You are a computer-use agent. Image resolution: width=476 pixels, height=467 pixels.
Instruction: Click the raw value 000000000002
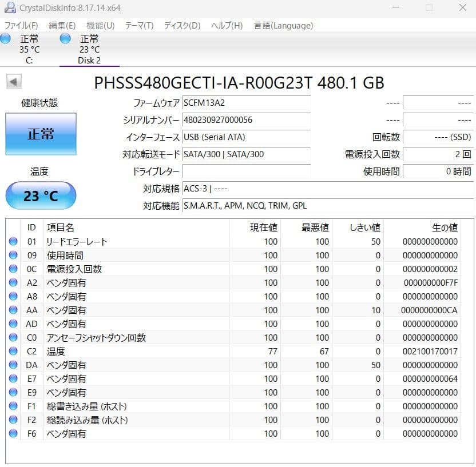tap(430, 269)
